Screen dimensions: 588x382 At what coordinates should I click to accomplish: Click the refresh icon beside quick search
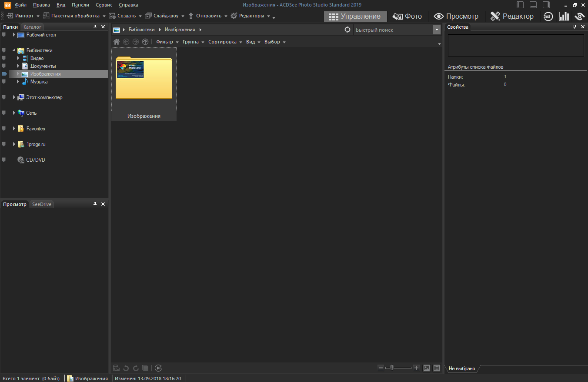[x=347, y=30]
